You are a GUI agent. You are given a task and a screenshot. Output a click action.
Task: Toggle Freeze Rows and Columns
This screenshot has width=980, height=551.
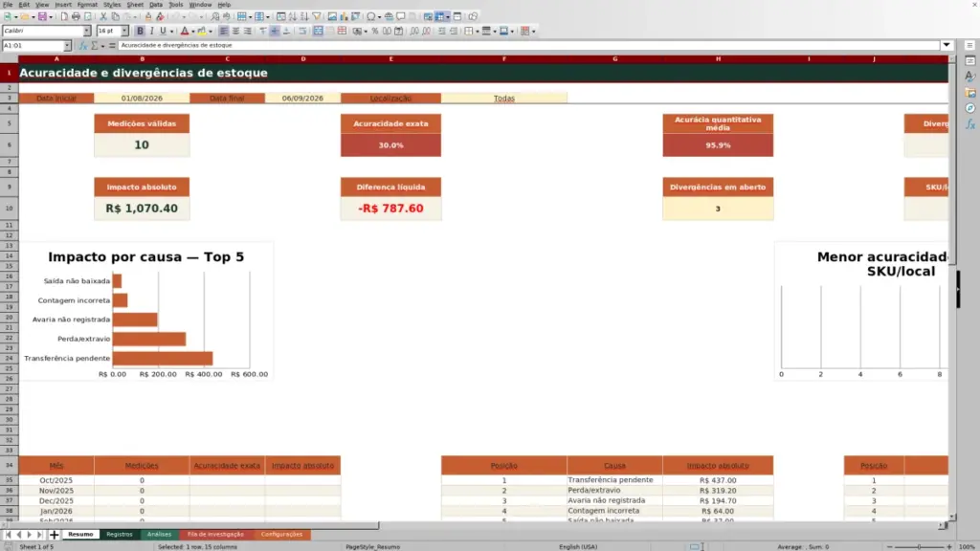[440, 17]
